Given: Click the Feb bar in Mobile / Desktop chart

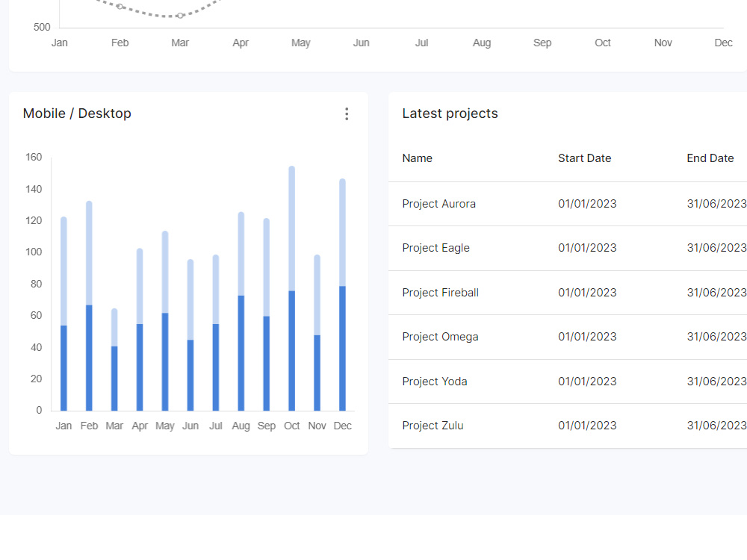Looking at the screenshot, I should pos(89,305).
